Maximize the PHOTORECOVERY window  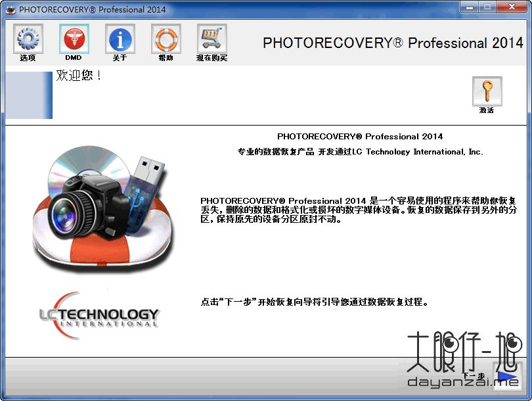487,7
